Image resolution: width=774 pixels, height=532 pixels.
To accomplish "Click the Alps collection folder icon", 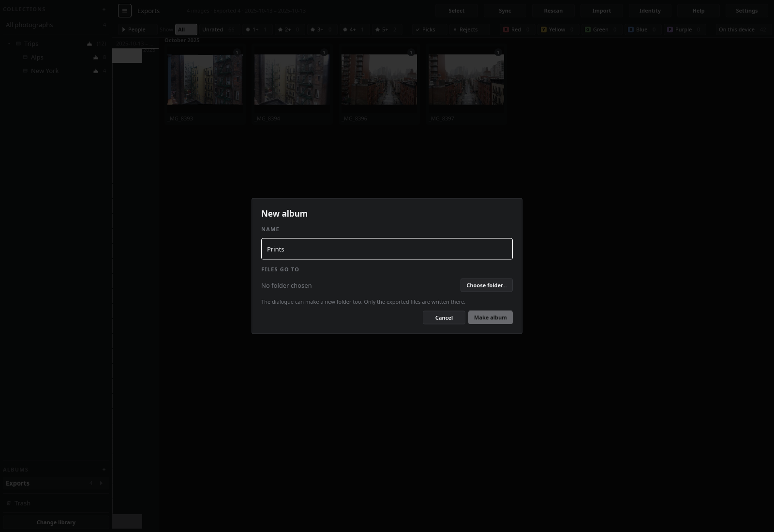I will [x=26, y=57].
